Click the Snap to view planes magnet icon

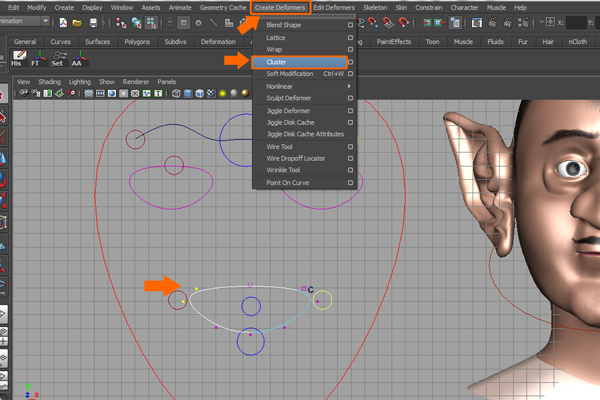(x=388, y=23)
